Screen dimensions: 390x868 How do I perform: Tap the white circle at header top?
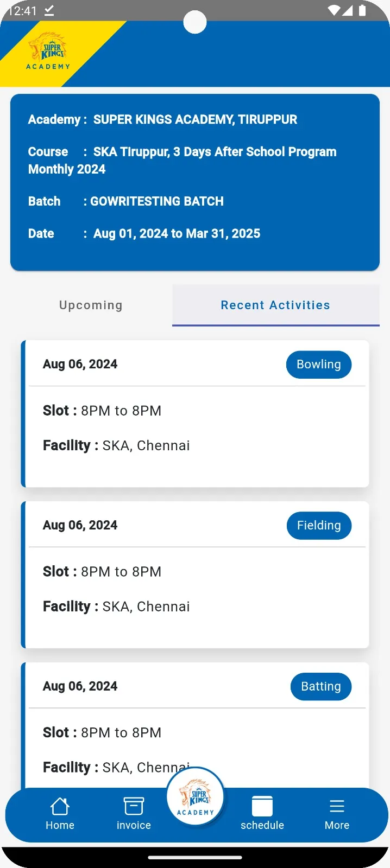[x=195, y=22]
